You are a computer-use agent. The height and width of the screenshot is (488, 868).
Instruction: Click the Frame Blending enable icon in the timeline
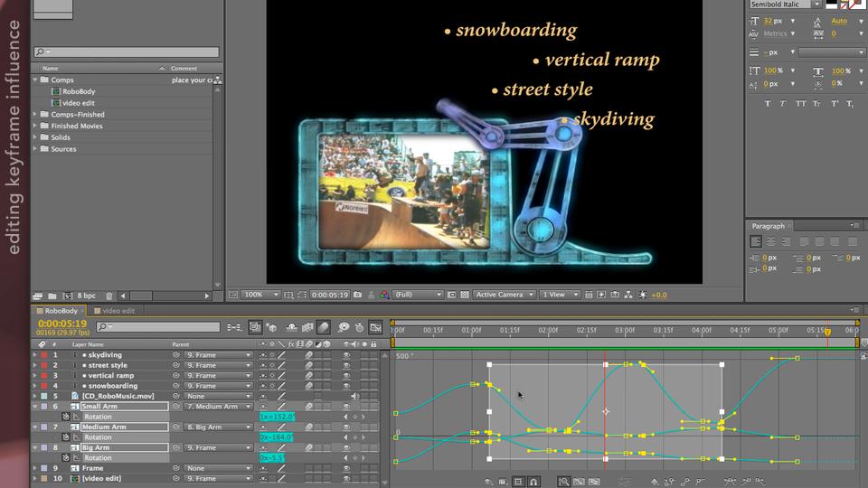(x=307, y=327)
